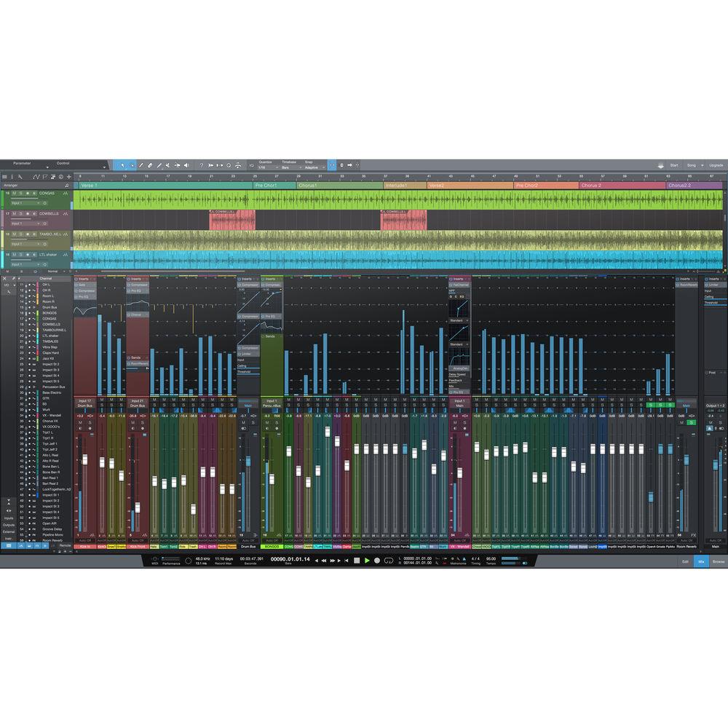This screenshot has height=728, width=728.
Task: Mute the CONGAS track
Action: 14,193
